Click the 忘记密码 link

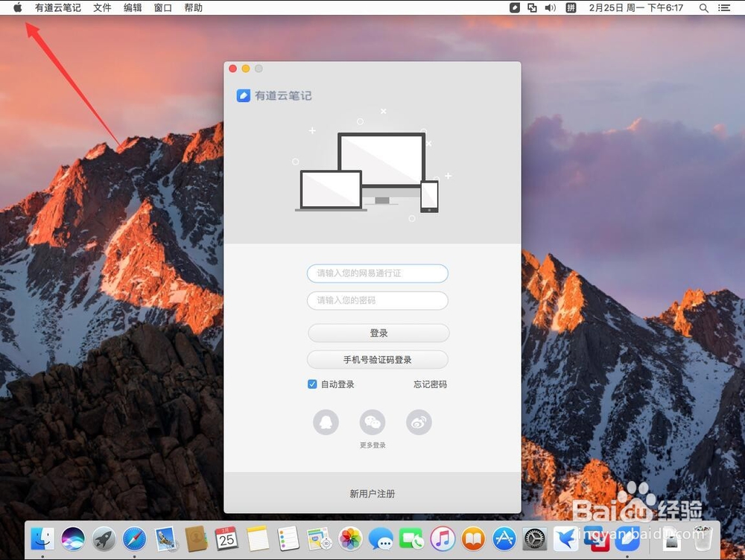click(430, 384)
